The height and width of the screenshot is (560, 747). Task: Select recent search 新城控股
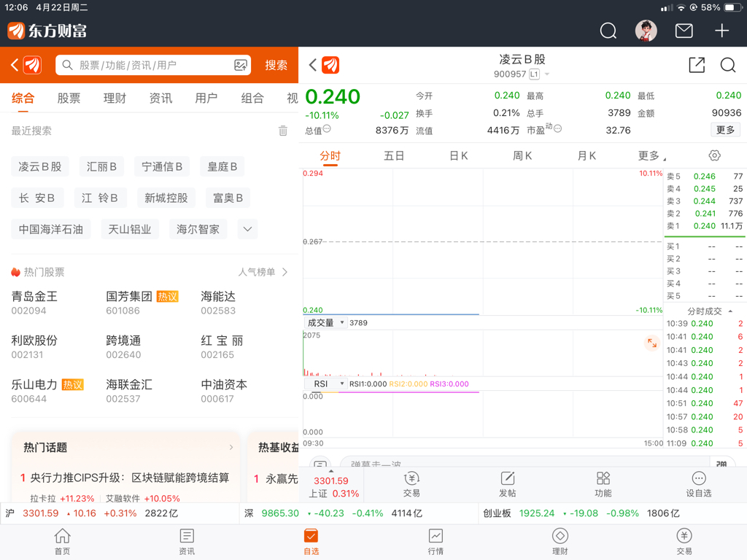point(166,198)
